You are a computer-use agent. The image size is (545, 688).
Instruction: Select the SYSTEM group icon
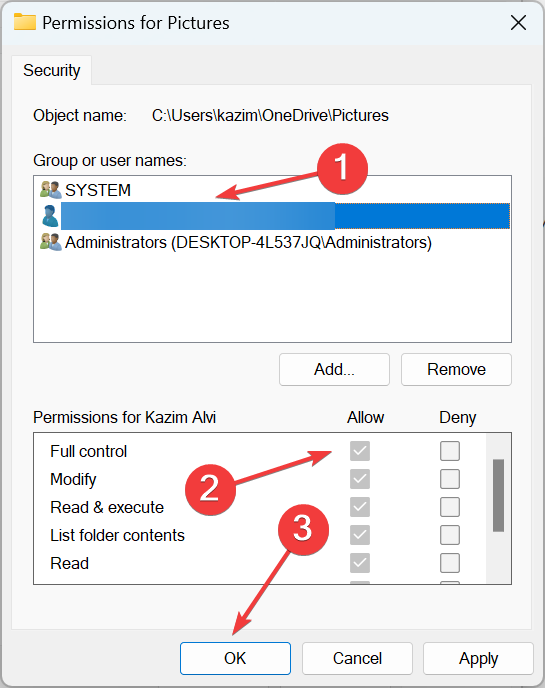click(50, 190)
